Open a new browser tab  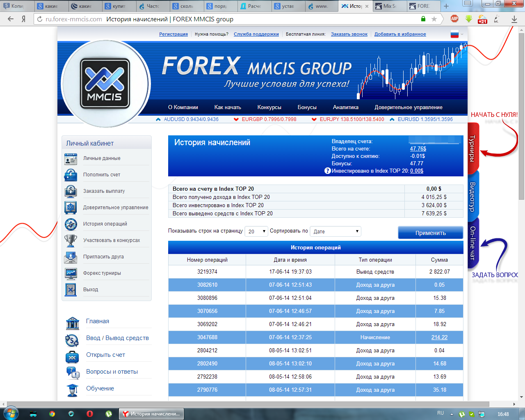coord(446,6)
